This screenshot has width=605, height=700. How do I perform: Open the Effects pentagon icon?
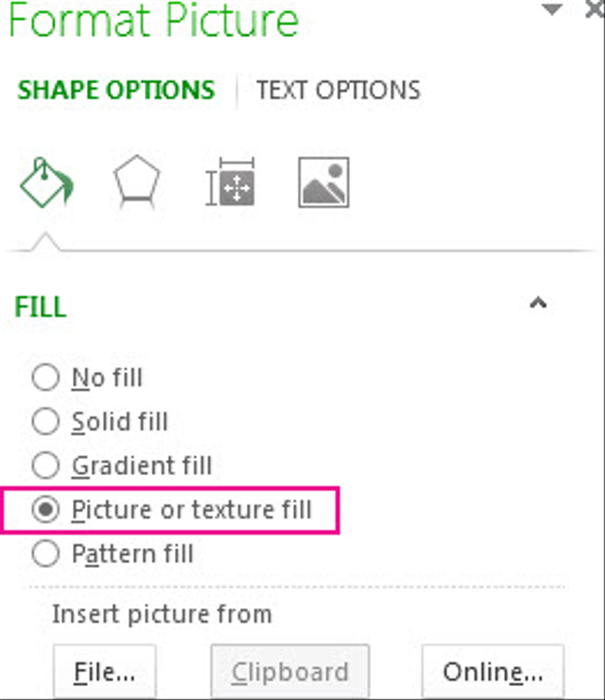[x=137, y=181]
